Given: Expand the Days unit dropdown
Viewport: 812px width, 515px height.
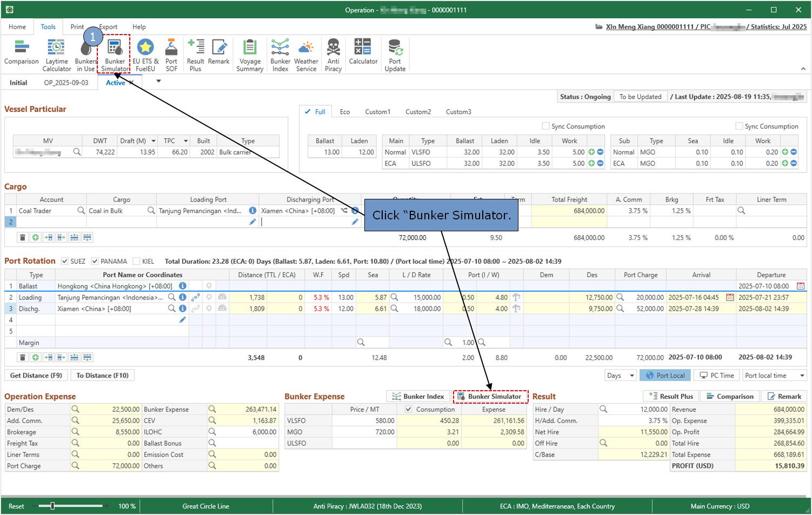Looking at the screenshot, I should click(x=620, y=376).
